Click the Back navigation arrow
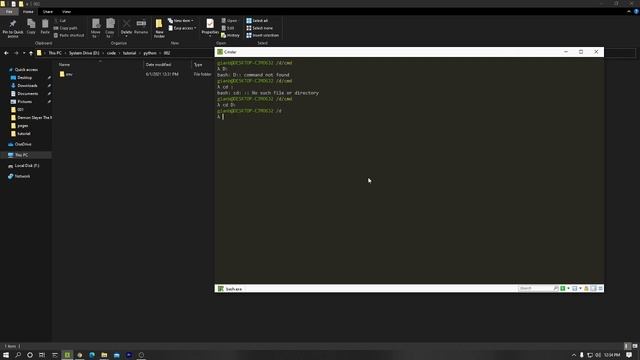 6,53
